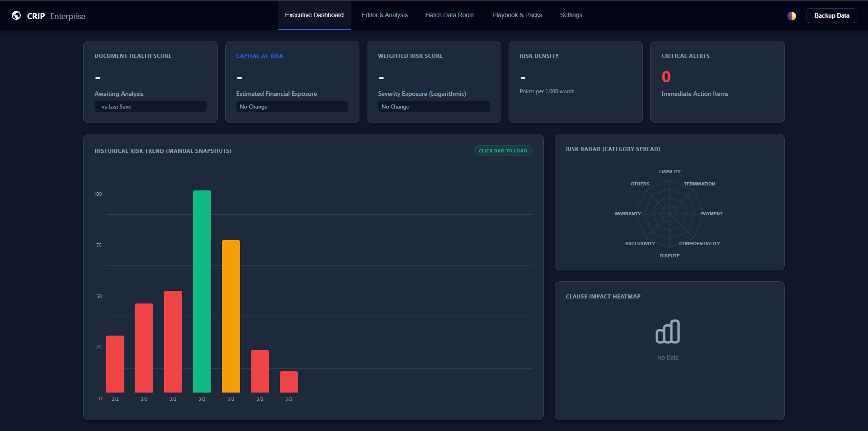The image size is (868, 431).
Task: Click the No Change badge under Estimated Financial Exposure
Action: [292, 106]
